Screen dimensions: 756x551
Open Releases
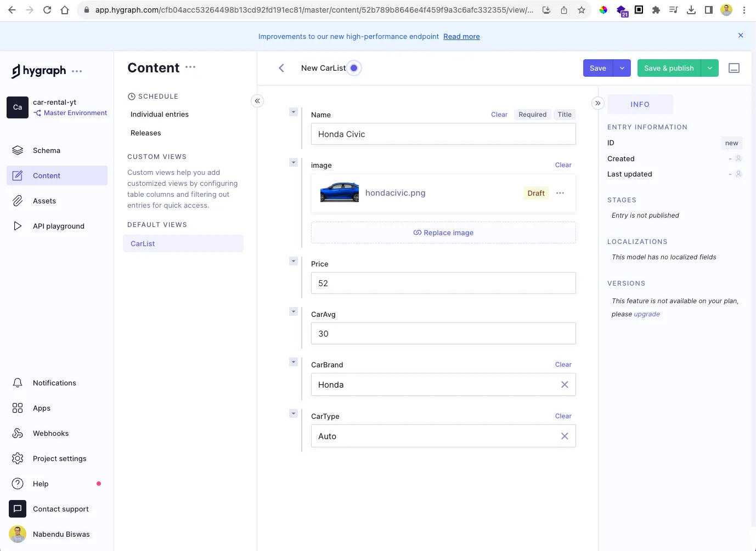[x=146, y=133]
